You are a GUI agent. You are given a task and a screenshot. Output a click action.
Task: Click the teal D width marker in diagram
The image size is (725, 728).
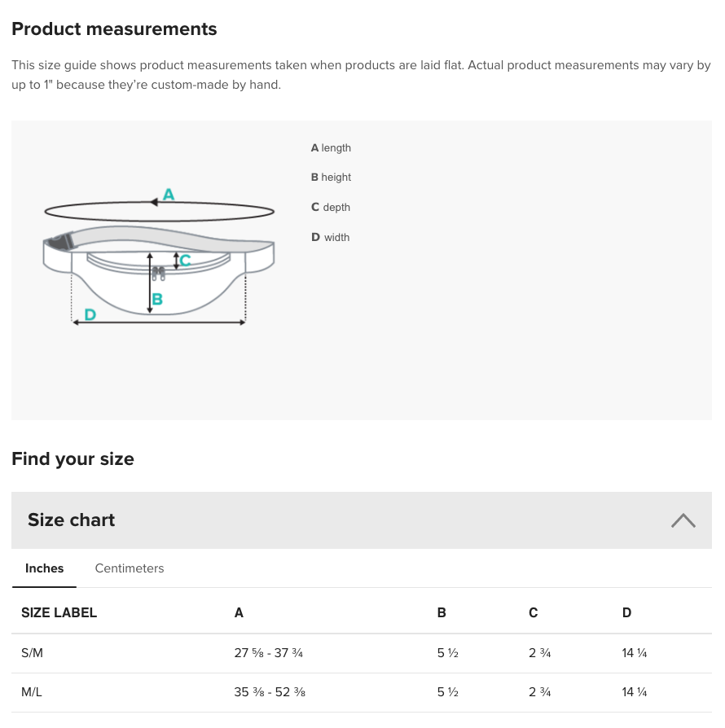(90, 314)
